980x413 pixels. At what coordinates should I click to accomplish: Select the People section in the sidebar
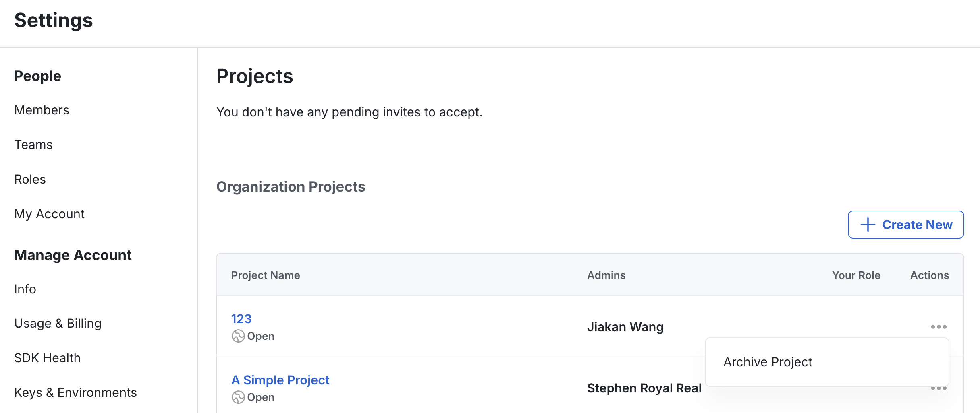[37, 76]
